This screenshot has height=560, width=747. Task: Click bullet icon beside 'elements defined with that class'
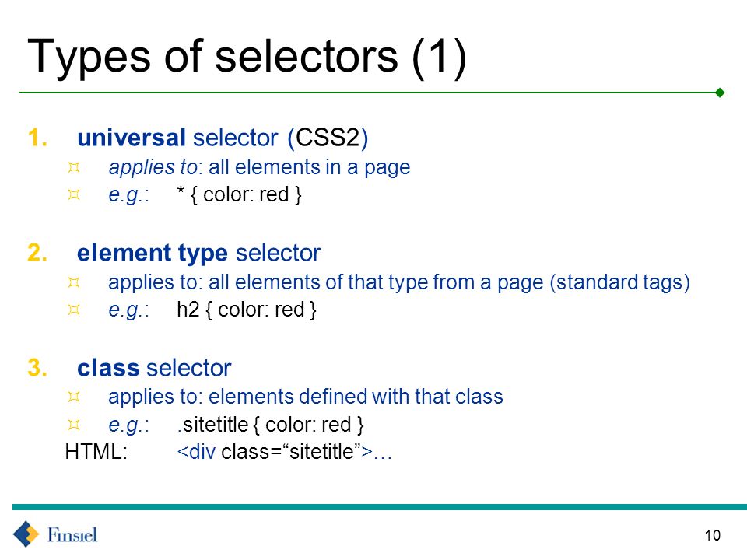pos(74,397)
